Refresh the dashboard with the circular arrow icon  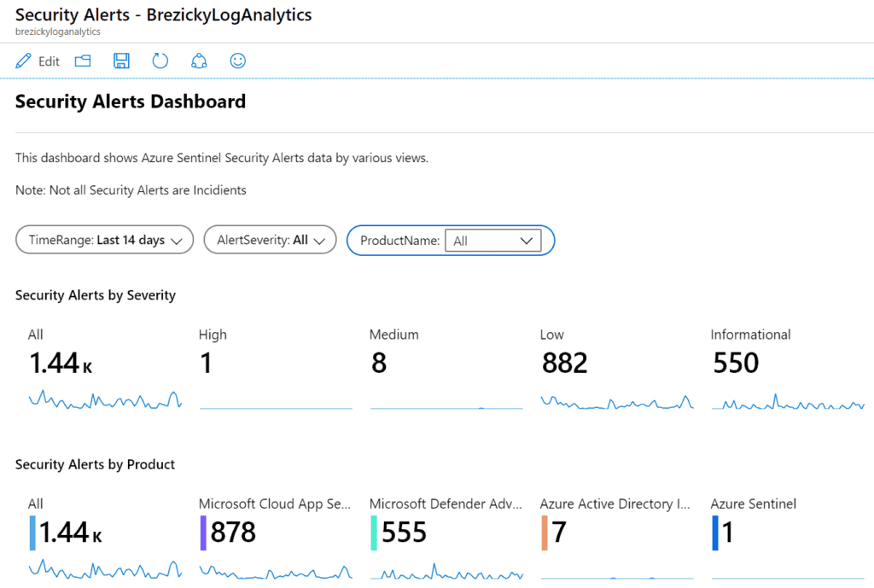(160, 61)
